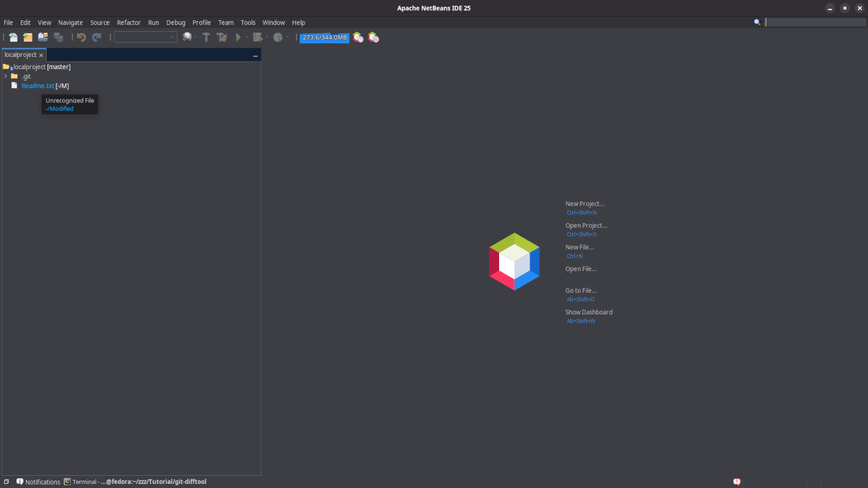Click the Open File... link
Viewport: 868px width, 488px height.
(x=580, y=268)
